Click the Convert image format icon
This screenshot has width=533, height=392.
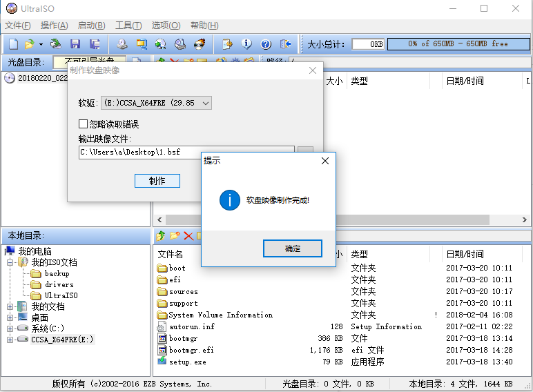coord(142,44)
